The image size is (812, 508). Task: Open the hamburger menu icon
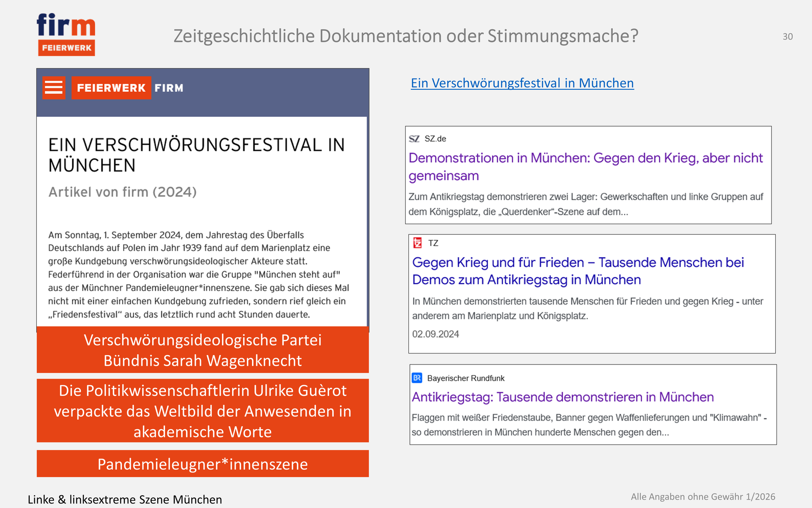[x=54, y=88]
